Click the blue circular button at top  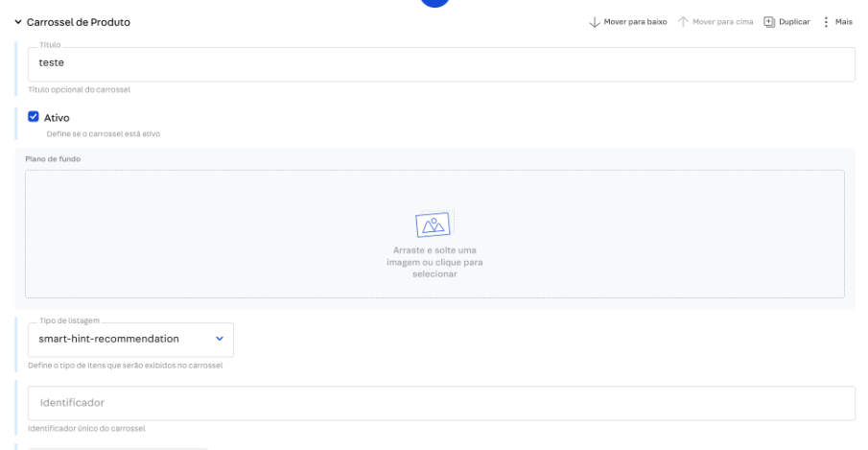[434, 3]
